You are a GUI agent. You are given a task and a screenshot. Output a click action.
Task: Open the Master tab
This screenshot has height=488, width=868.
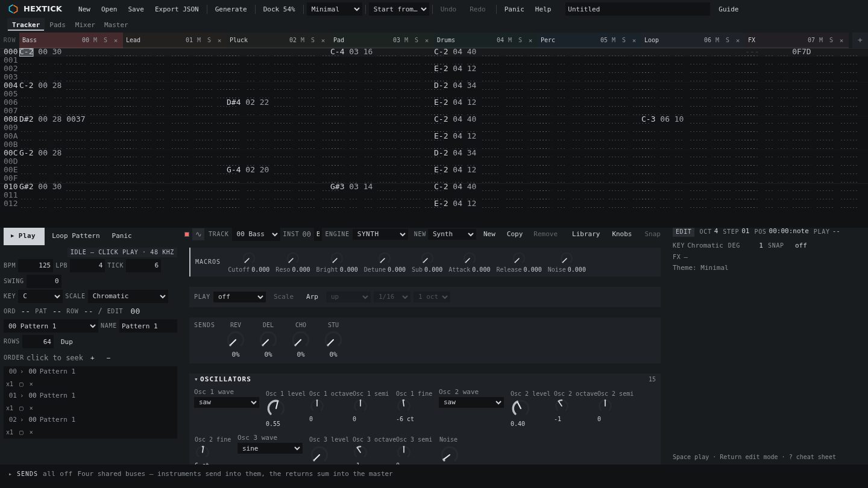tap(116, 25)
